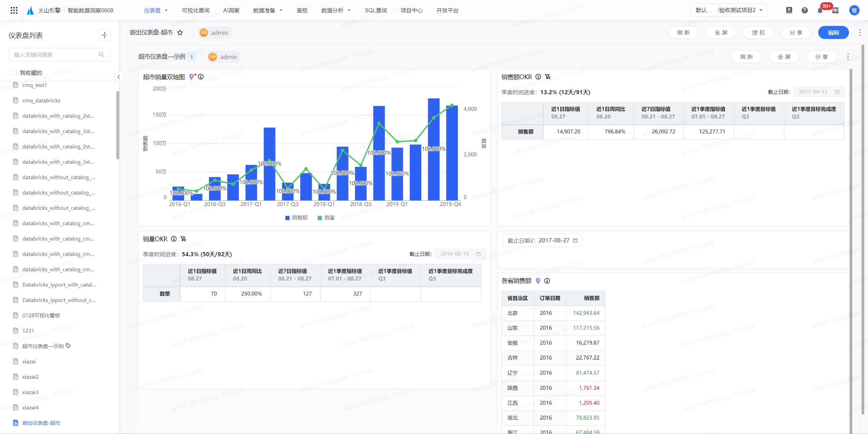Image resolution: width=868 pixels, height=434 pixels.
Task: Click the top 刷新 button
Action: pyautogui.click(x=683, y=32)
